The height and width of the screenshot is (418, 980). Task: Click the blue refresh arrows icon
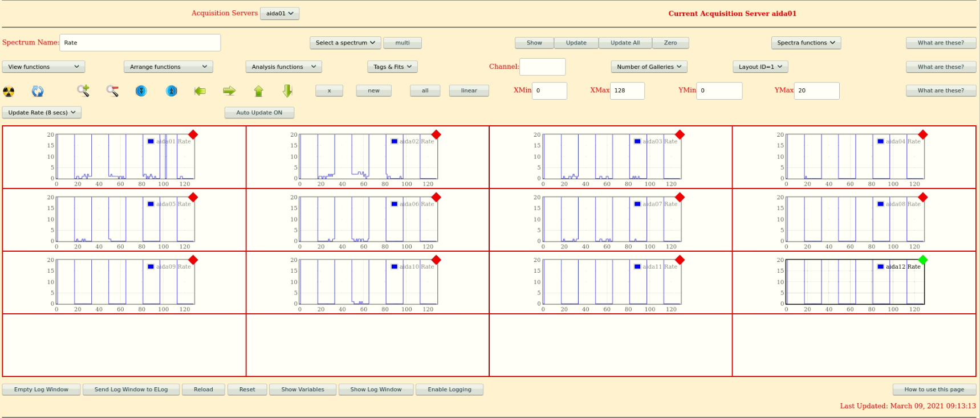(38, 91)
